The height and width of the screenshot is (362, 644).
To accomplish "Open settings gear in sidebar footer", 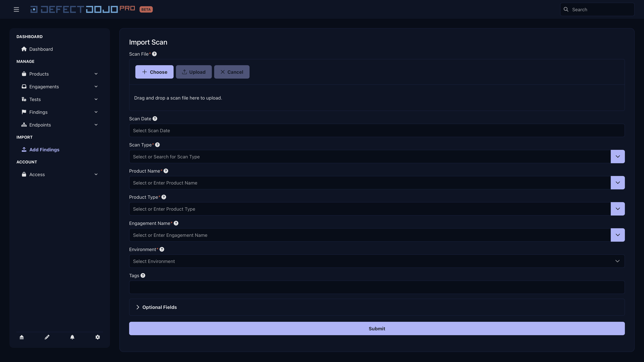I will (x=97, y=337).
